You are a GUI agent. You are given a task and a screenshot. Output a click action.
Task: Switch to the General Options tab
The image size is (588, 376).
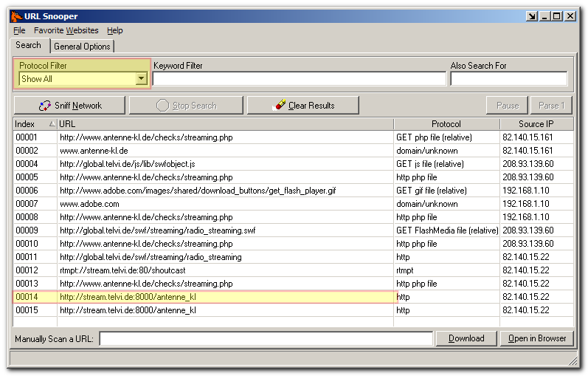(82, 47)
